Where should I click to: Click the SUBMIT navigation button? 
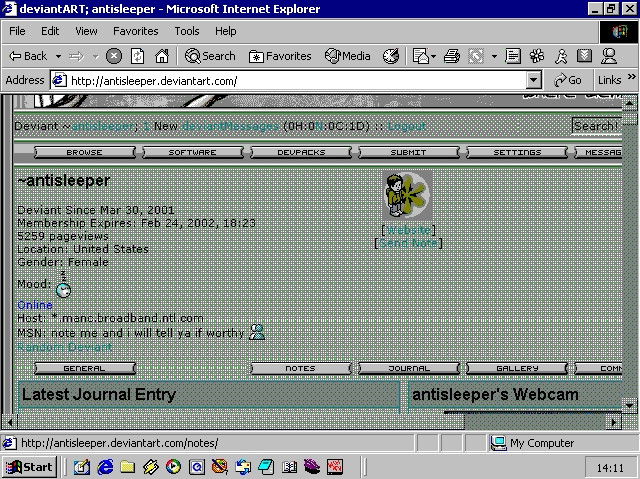point(409,152)
